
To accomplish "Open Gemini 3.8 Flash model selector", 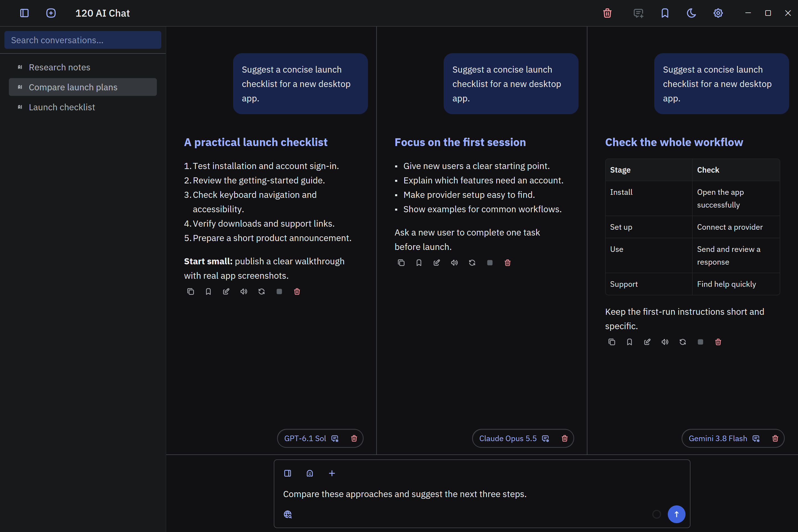I will [724, 438].
